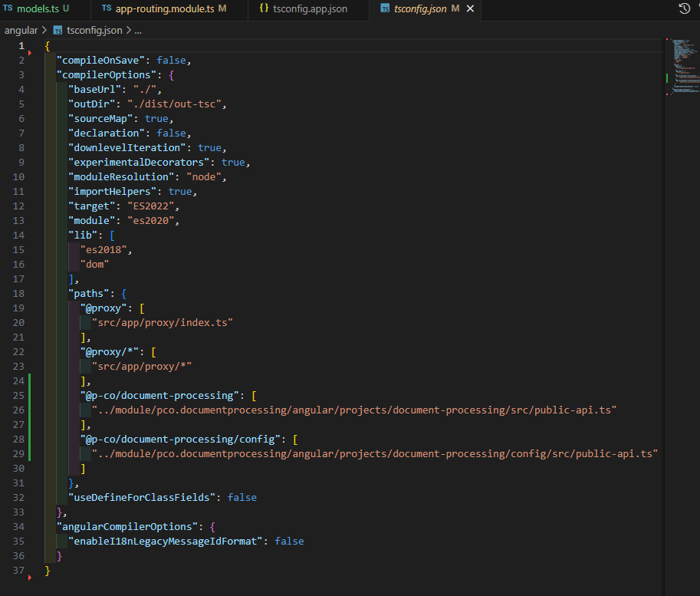Click the enableI18nLegacyMessageIdFormat false value
The width and height of the screenshot is (700, 596).
tap(289, 542)
